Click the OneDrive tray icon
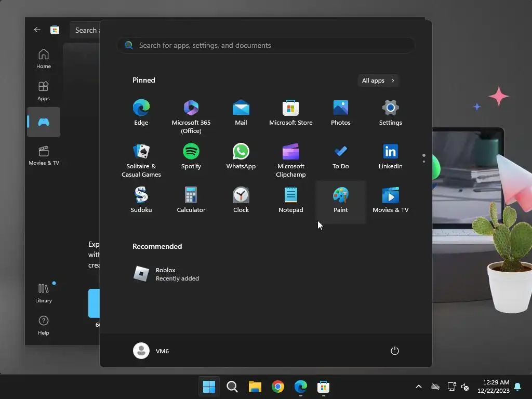This screenshot has width=532, height=399. pos(435,387)
